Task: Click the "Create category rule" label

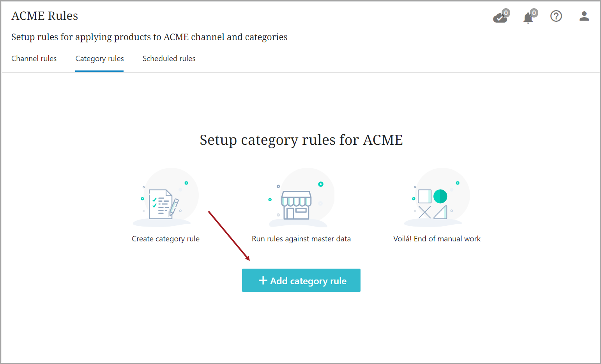Action: coord(166,239)
